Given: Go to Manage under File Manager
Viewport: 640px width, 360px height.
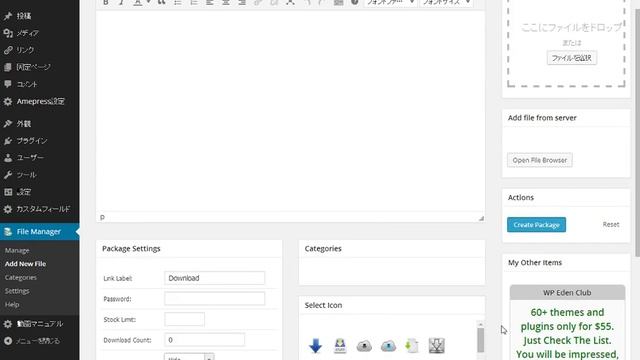Looking at the screenshot, I should point(17,251).
